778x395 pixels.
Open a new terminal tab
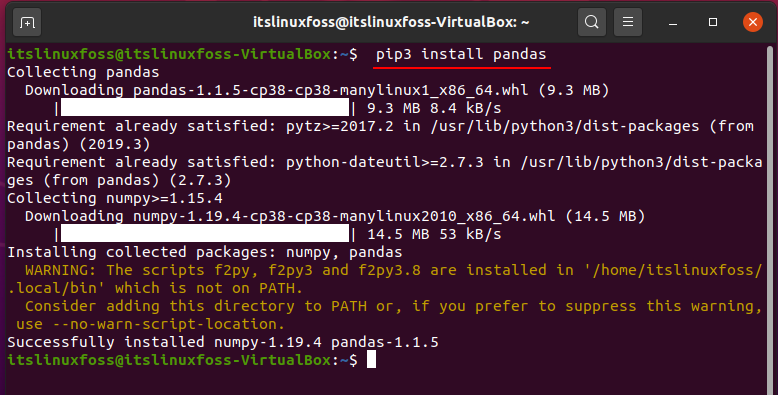[x=27, y=22]
